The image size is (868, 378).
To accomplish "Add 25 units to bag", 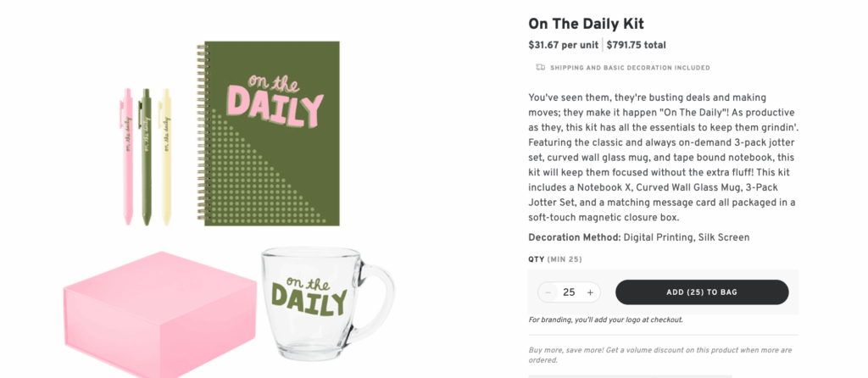I will click(x=702, y=292).
